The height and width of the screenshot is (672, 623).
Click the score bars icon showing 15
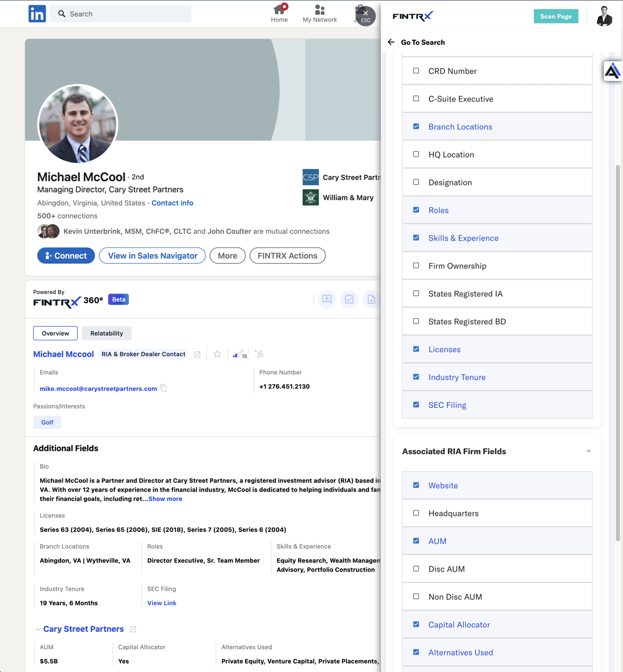pos(240,354)
